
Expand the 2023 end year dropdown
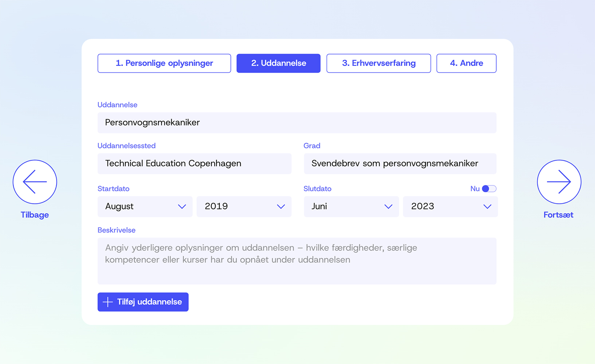pos(450,206)
